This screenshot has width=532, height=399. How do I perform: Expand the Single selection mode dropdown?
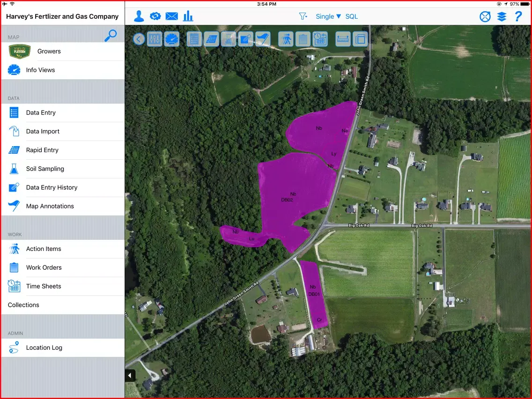pyautogui.click(x=328, y=16)
